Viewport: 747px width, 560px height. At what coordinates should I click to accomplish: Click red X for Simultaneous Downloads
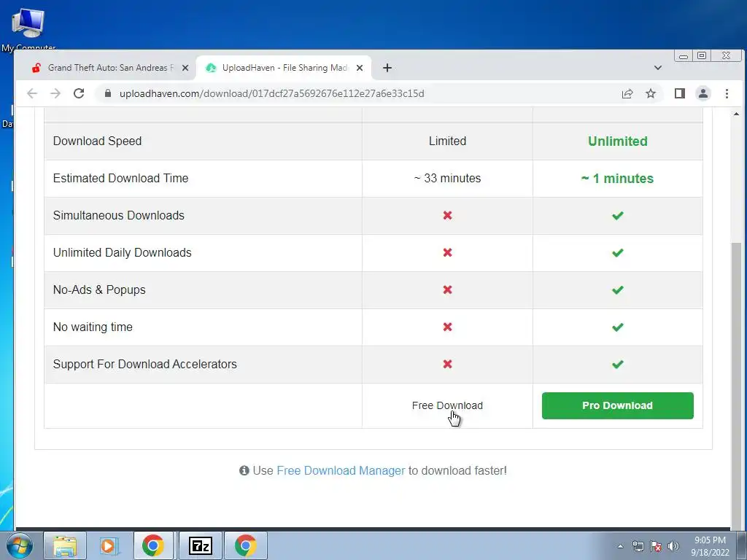tap(447, 215)
